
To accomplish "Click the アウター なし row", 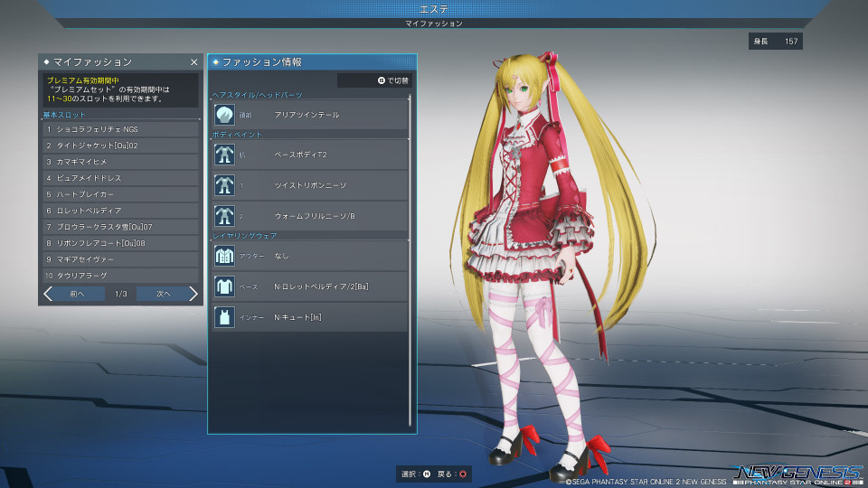I will (310, 256).
